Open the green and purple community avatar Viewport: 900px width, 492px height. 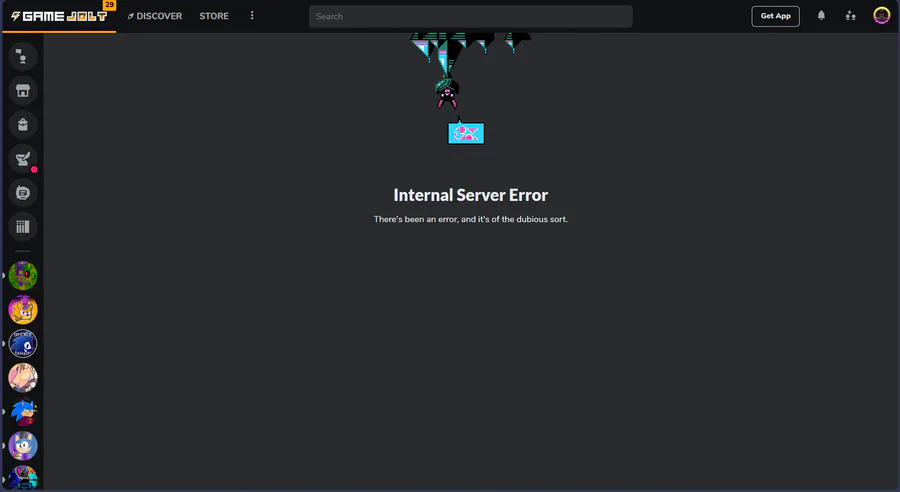(x=23, y=276)
